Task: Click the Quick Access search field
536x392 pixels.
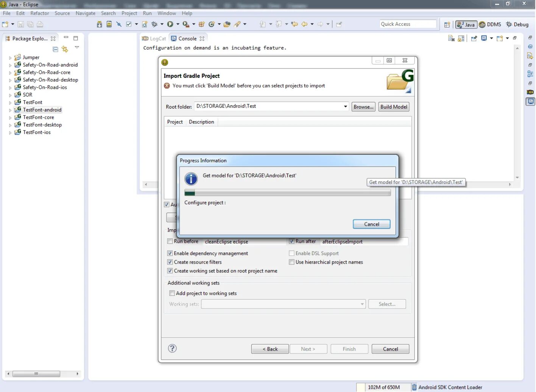Action: (x=408, y=24)
